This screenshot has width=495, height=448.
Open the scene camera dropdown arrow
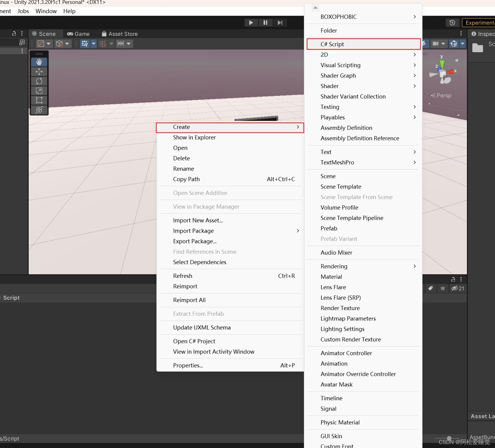tap(443, 44)
